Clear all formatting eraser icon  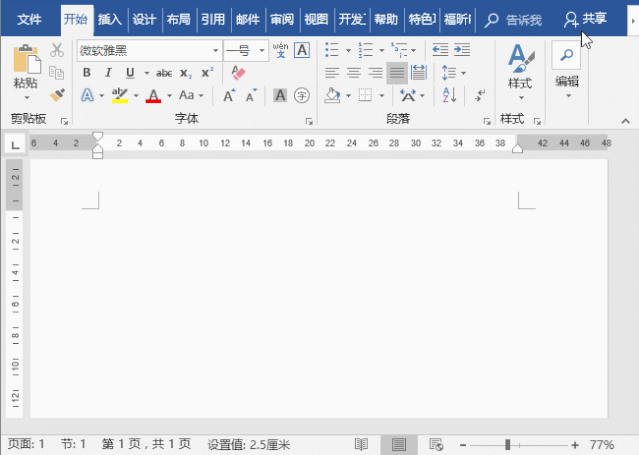click(x=238, y=73)
